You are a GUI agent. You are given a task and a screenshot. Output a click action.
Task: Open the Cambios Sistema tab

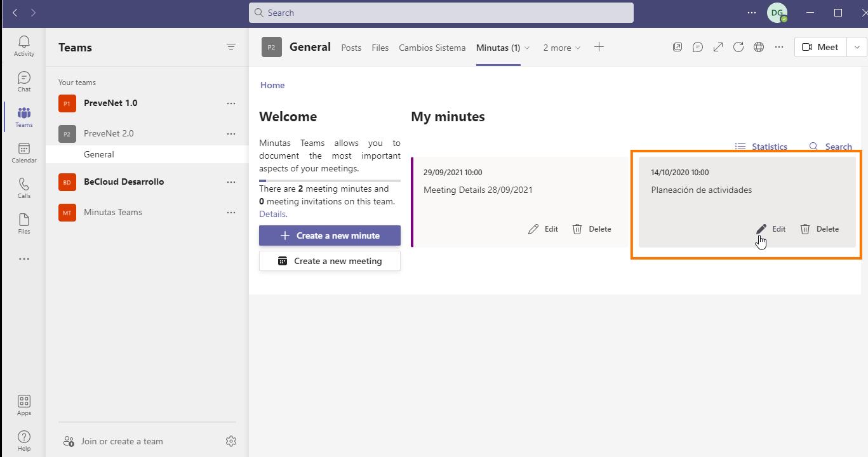click(432, 48)
